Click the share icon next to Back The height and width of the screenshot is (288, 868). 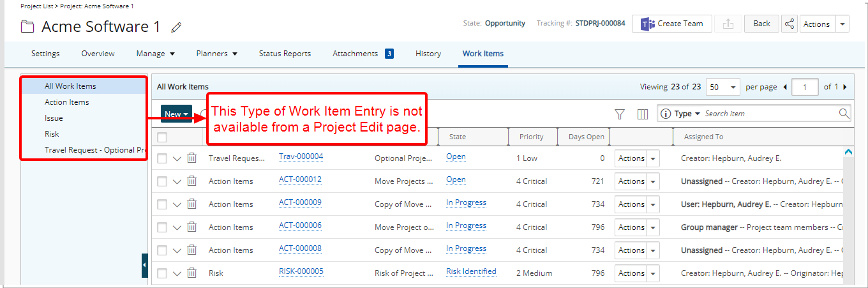coord(789,24)
